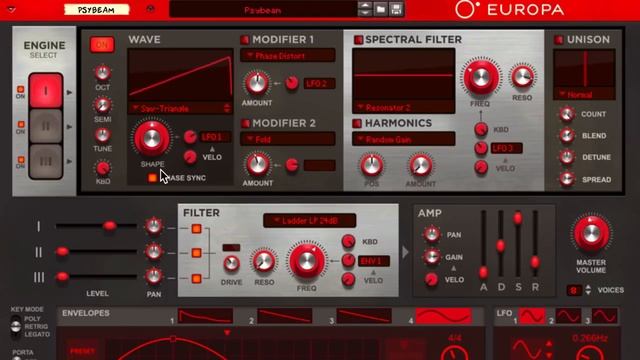Open the Random Gain harmonics dropdown
The height and width of the screenshot is (360, 640).
pos(404,139)
